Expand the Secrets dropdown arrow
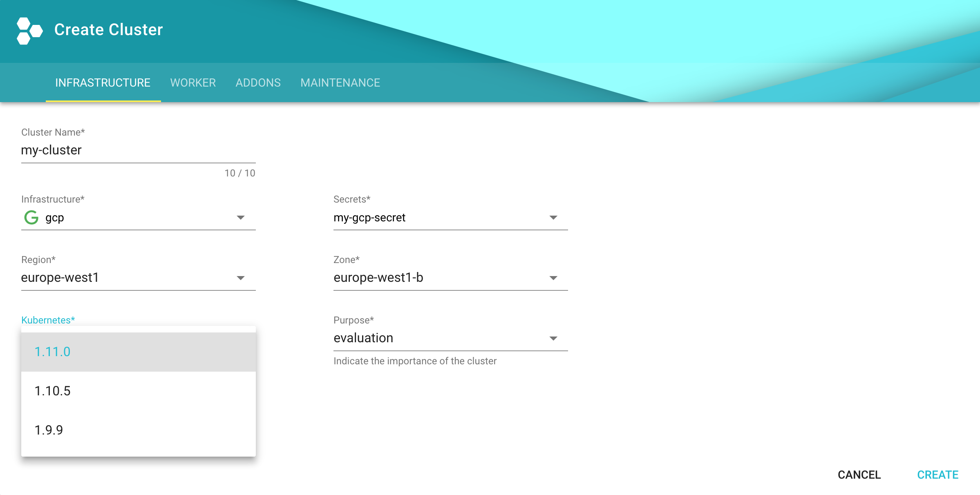Viewport: 980px width, 495px height. tap(553, 218)
